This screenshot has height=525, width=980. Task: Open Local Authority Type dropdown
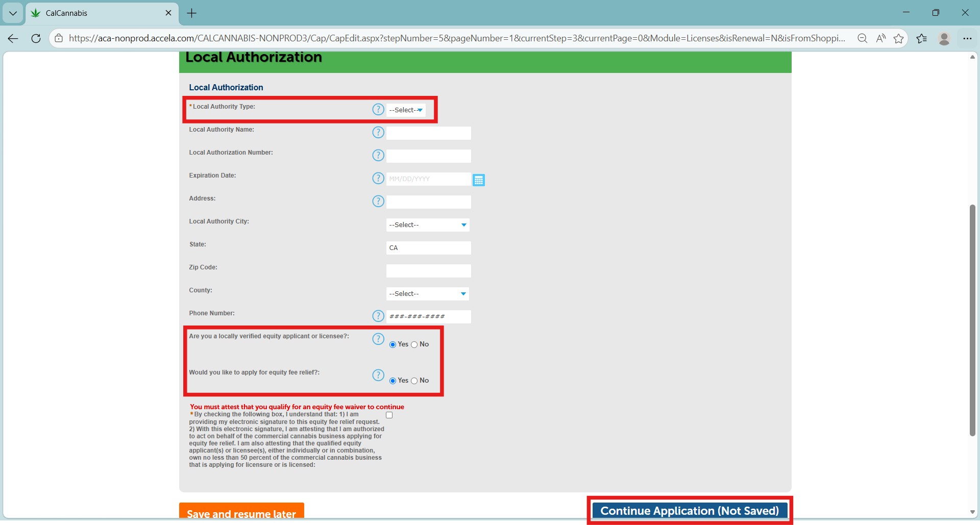406,110
